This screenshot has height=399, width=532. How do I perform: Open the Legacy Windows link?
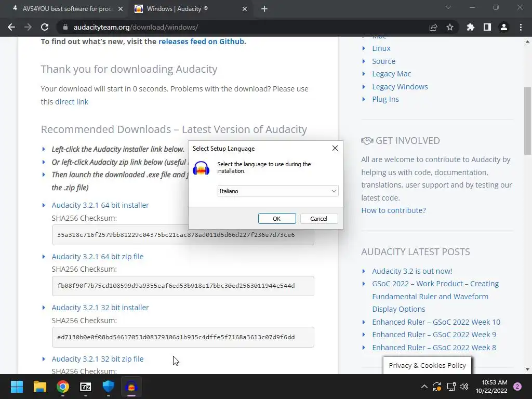400,87
